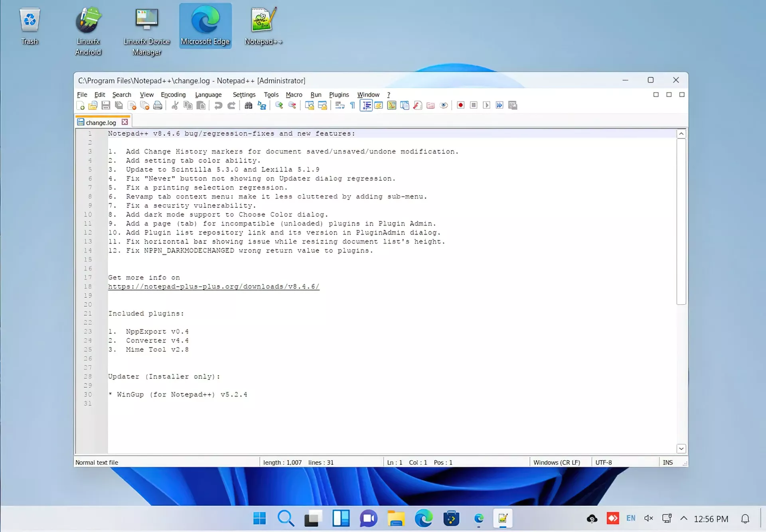Screen dimensions: 766x532
Task: Open File Explorer from the taskbar
Action: point(396,518)
